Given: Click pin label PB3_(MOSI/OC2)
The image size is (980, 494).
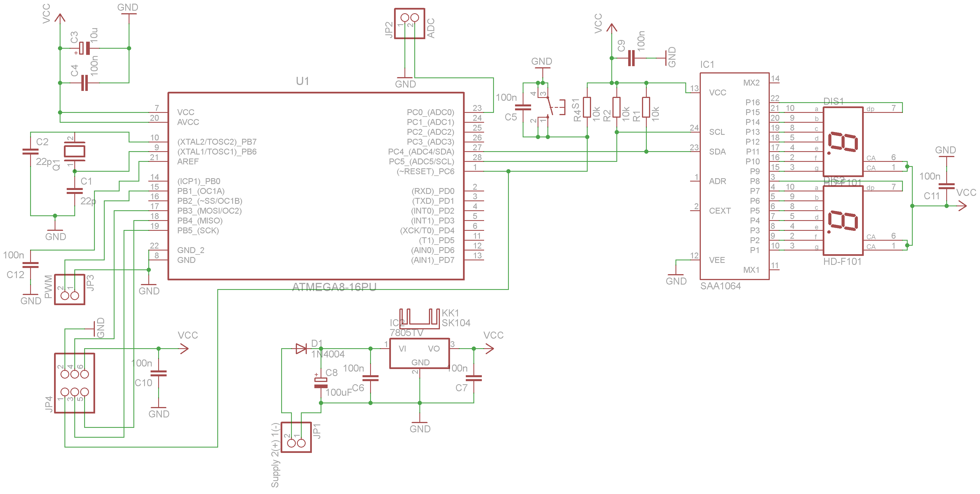Looking at the screenshot, I should (x=209, y=211).
